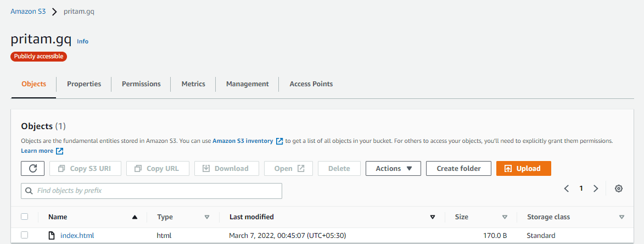644x244 pixels.
Task: Switch to the Objects tab
Action: [33, 84]
